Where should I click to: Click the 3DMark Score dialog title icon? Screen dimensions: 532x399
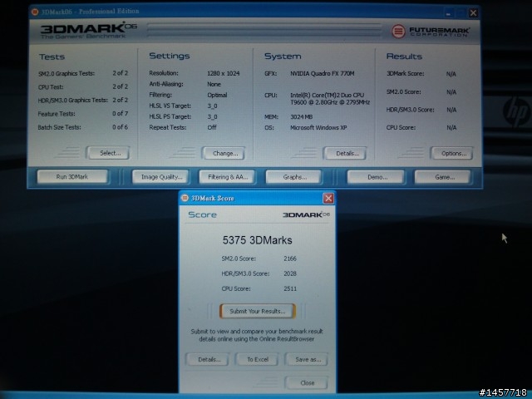pyautogui.click(x=185, y=198)
